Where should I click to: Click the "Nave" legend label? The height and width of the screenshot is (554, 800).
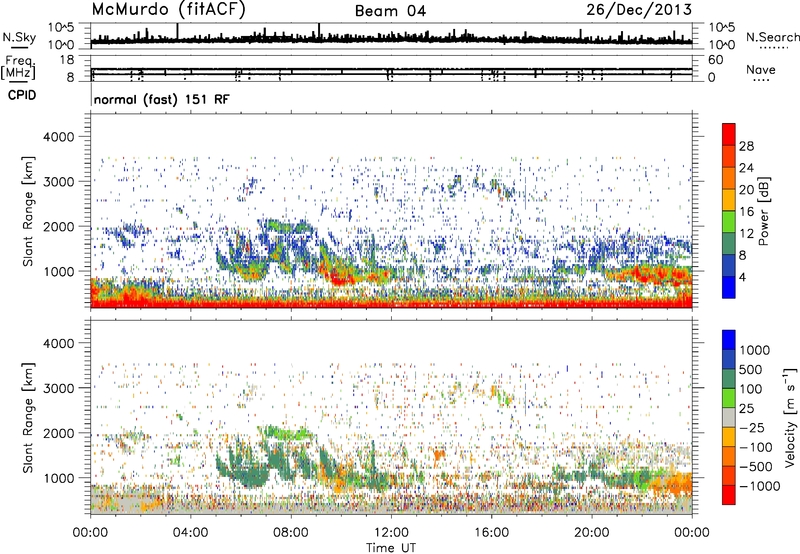pyautogui.click(x=761, y=70)
